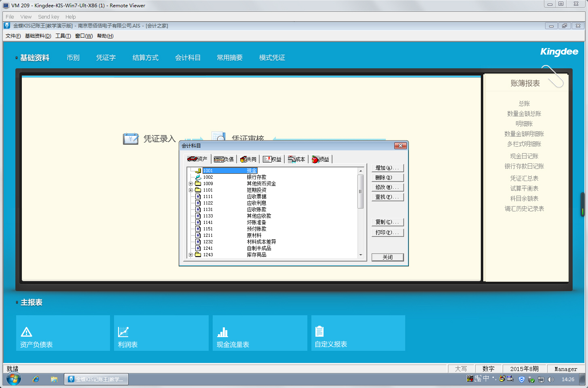The height and width of the screenshot is (388, 588).
Task: Click the document icon for 1241 自制半成品
Action: pos(198,248)
